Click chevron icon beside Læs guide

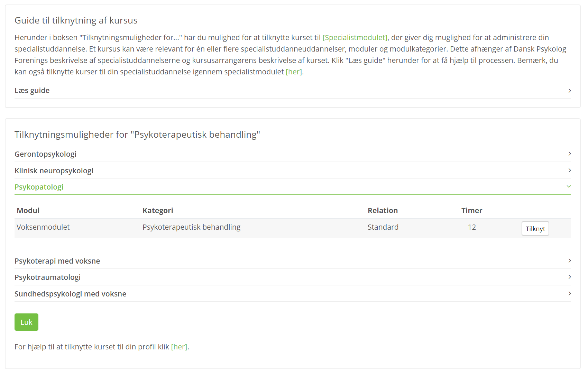[569, 91]
